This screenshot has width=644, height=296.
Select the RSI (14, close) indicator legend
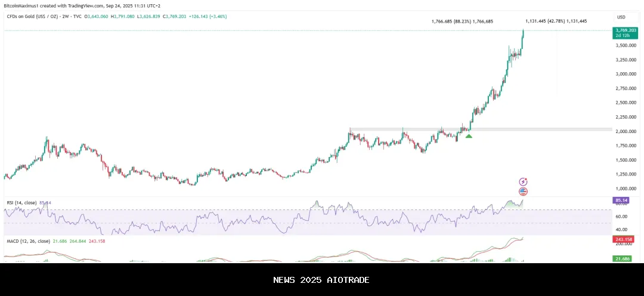pyautogui.click(x=22, y=203)
